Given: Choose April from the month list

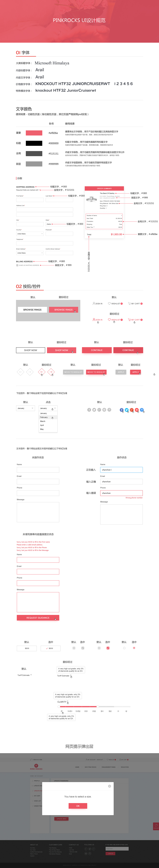Looking at the screenshot, I should (48, 425).
